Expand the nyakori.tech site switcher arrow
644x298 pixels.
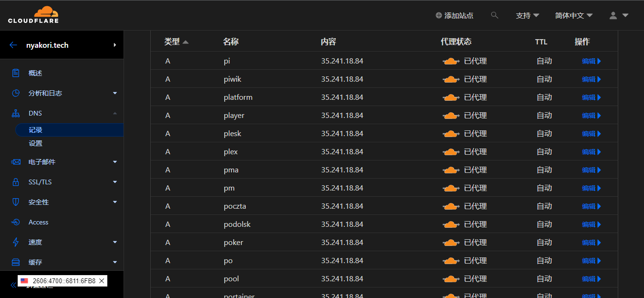click(x=115, y=45)
